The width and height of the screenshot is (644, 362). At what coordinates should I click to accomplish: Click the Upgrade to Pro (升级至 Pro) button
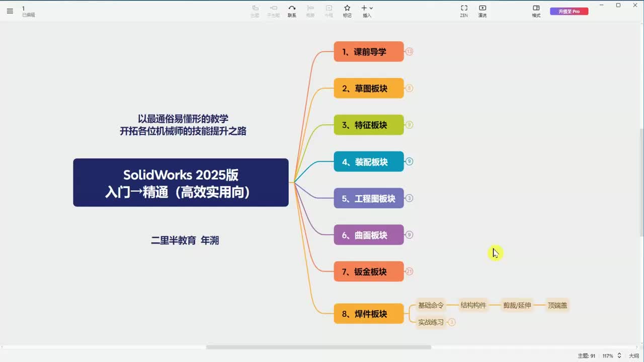pos(569,11)
